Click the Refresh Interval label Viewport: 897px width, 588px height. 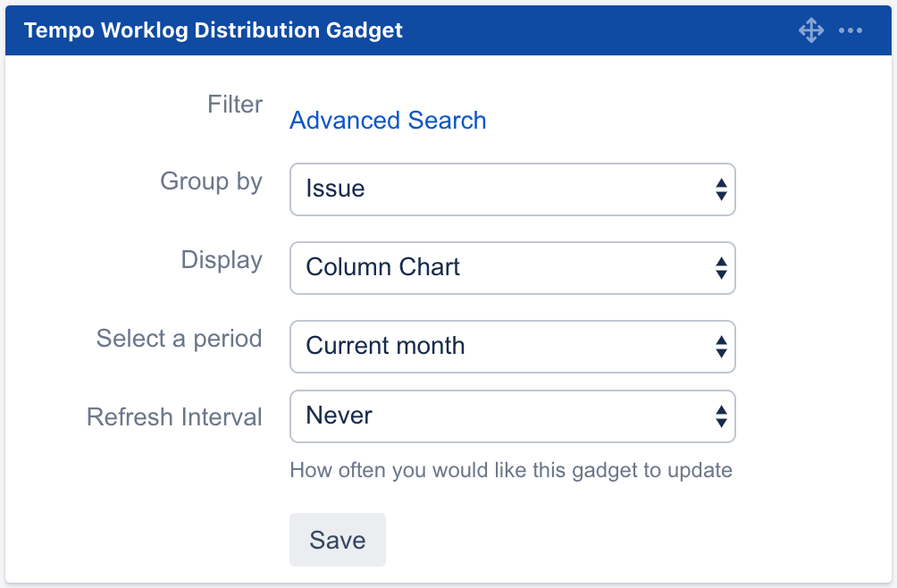point(174,417)
